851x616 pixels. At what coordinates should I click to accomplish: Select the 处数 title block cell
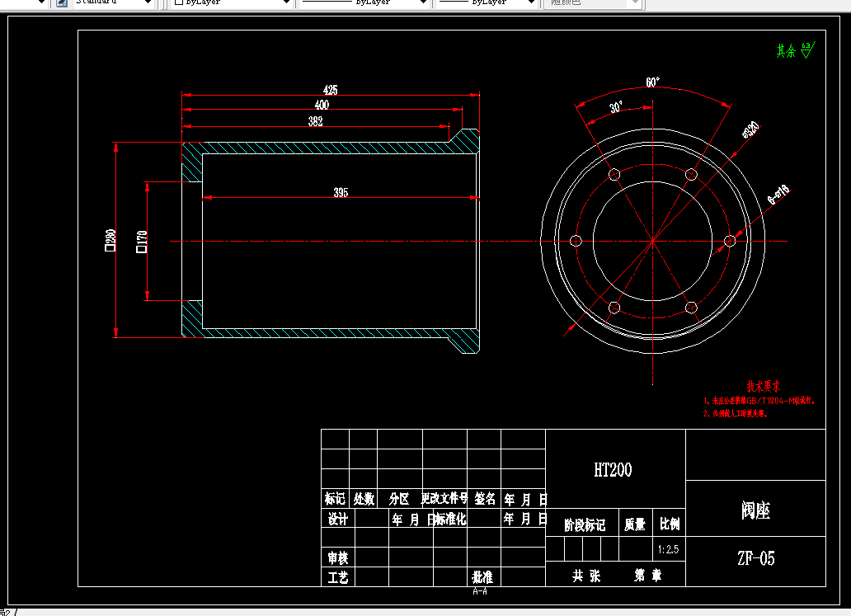(364, 499)
